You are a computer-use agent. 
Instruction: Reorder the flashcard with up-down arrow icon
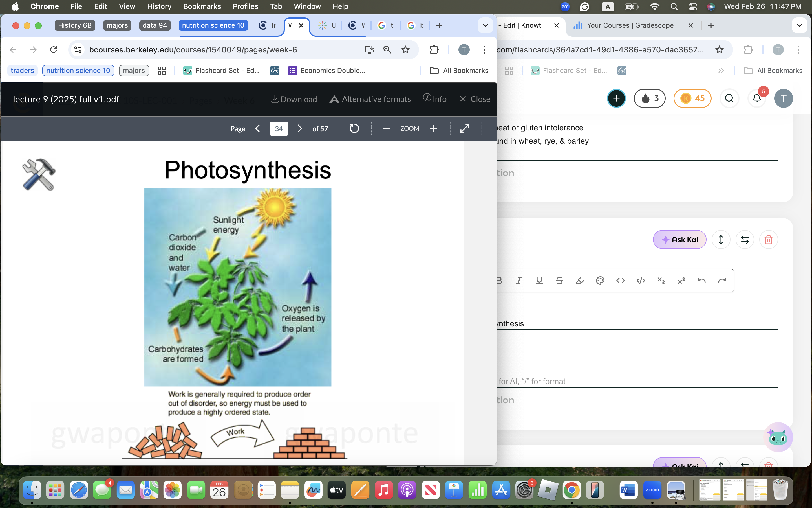[x=721, y=240]
